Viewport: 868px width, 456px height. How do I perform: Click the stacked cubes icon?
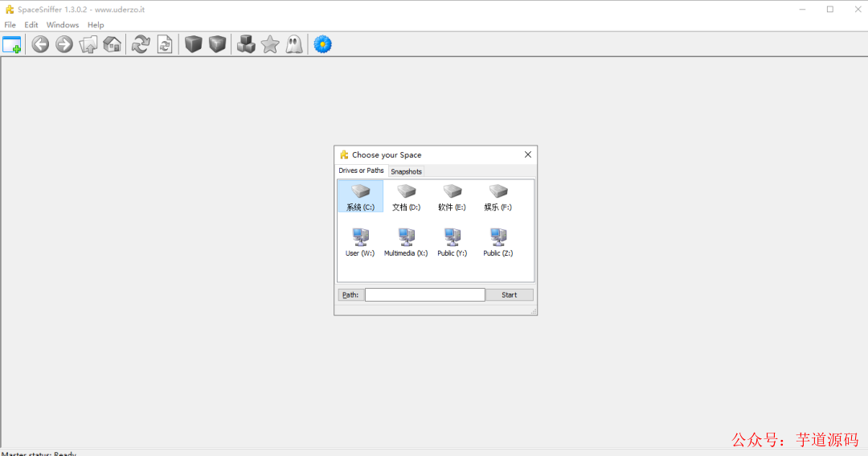point(246,44)
